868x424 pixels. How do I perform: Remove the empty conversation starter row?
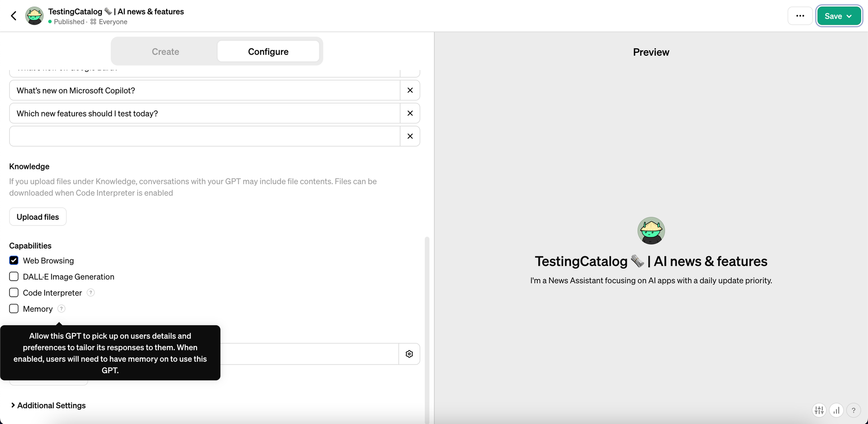tap(410, 136)
